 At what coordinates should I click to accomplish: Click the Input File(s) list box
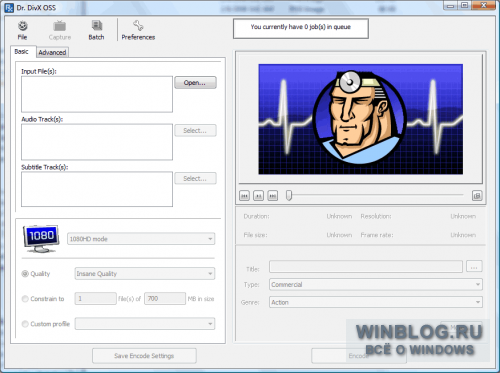click(x=97, y=94)
